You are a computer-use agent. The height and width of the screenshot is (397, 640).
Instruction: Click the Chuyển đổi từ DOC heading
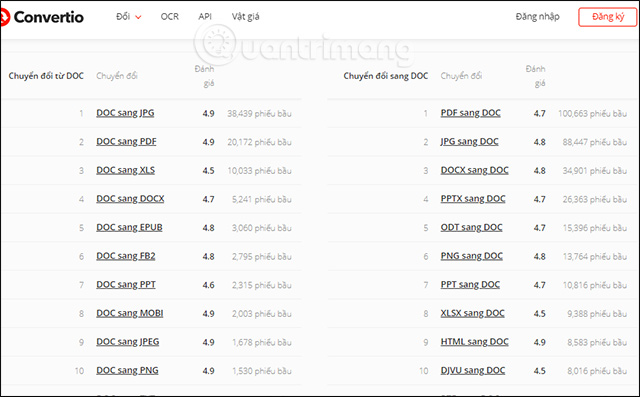pos(46,76)
